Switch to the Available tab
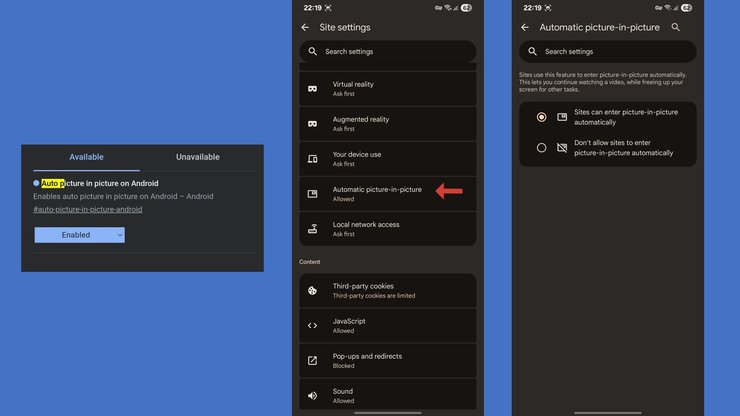Image resolution: width=740 pixels, height=416 pixels. tap(86, 157)
